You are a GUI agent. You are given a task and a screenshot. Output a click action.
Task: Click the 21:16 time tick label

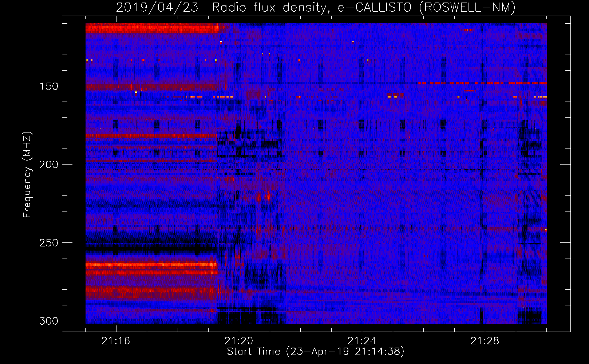pyautogui.click(x=116, y=341)
